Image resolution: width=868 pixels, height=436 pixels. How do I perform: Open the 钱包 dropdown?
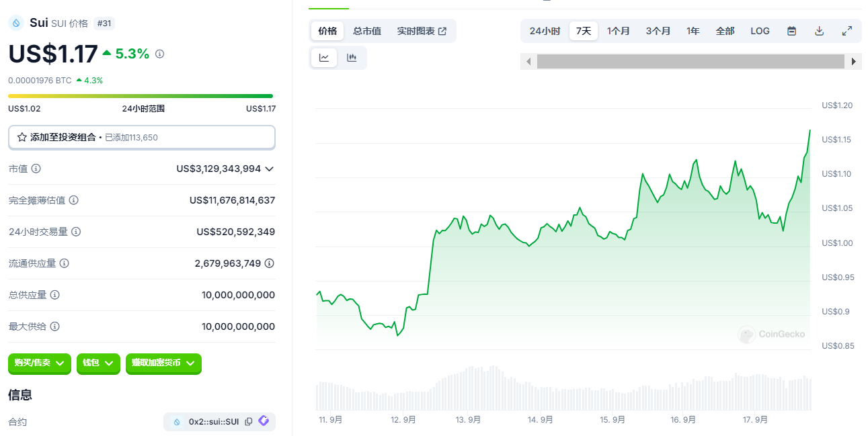[x=98, y=363]
